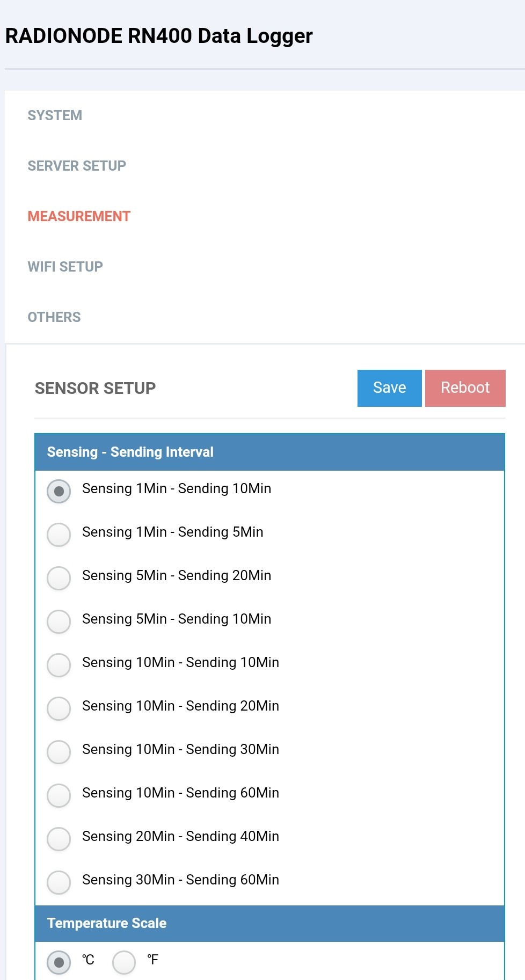The width and height of the screenshot is (525, 980).
Task: Open the SYSTEM menu item
Action: click(55, 115)
